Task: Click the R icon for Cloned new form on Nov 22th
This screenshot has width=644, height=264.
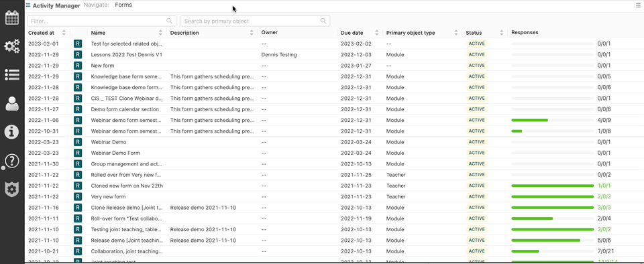Action: (78, 186)
